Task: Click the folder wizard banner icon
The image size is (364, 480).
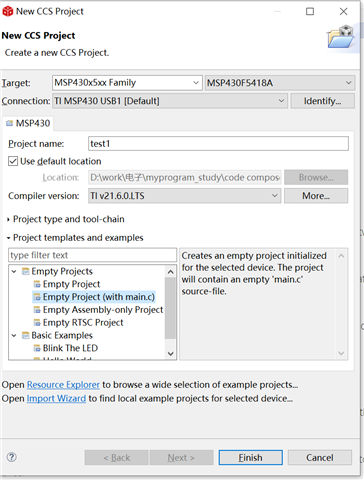Action: coord(341,36)
